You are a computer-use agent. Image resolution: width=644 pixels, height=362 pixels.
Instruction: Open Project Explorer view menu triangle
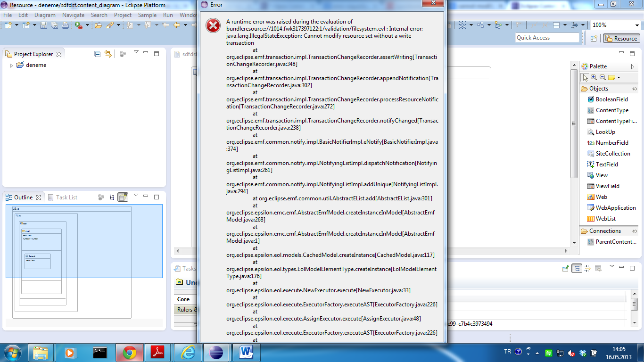pyautogui.click(x=136, y=52)
